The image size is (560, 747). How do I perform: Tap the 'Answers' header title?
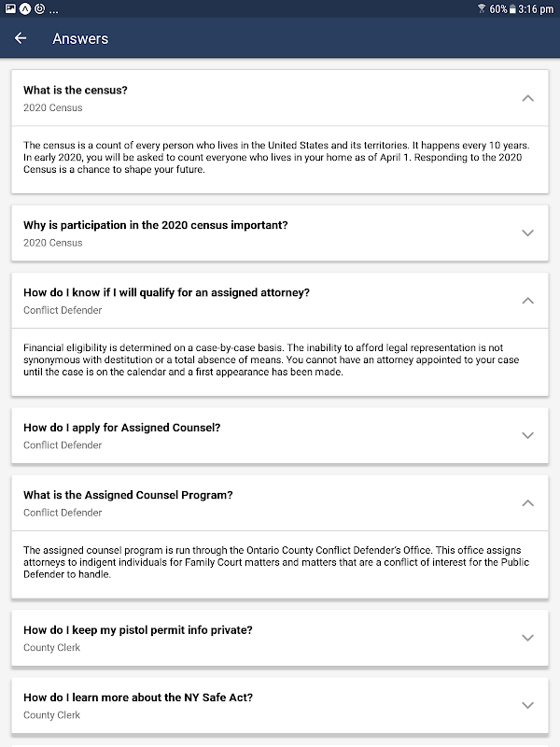tap(80, 38)
